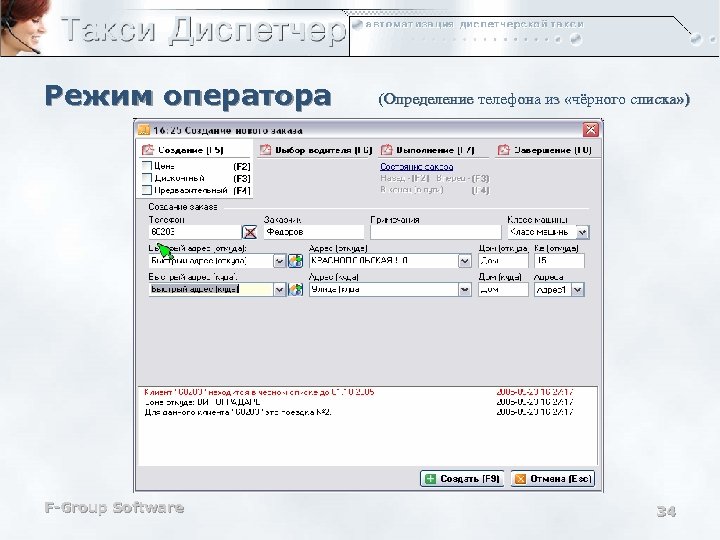Expand the Адрес (куда) street dropdown
The height and width of the screenshot is (540, 720).
pyautogui.click(x=465, y=290)
